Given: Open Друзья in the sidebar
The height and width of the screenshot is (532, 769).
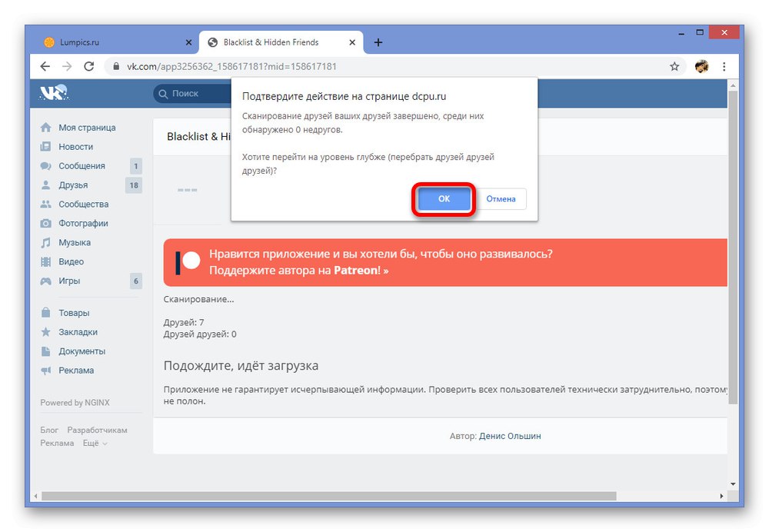Looking at the screenshot, I should click(x=73, y=185).
